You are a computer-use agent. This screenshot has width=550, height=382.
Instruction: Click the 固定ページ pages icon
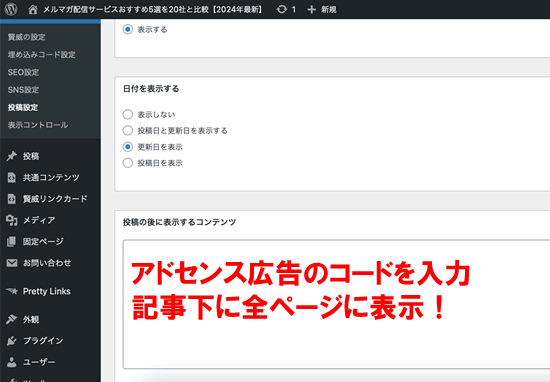click(x=12, y=242)
